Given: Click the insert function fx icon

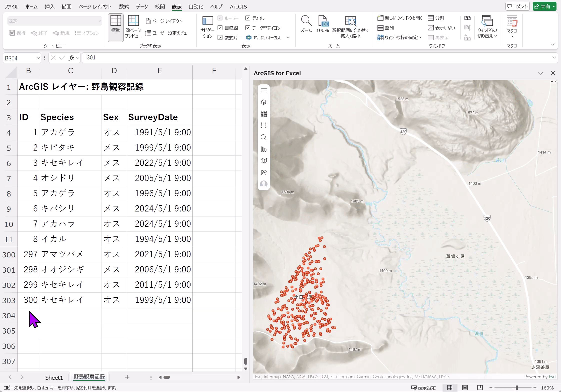Looking at the screenshot, I should point(71,58).
